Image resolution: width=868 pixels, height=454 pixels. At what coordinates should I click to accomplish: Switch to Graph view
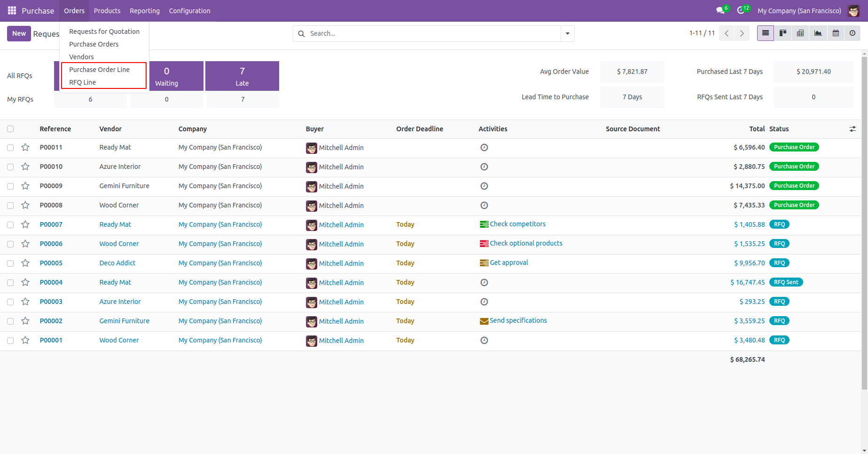[818, 33]
